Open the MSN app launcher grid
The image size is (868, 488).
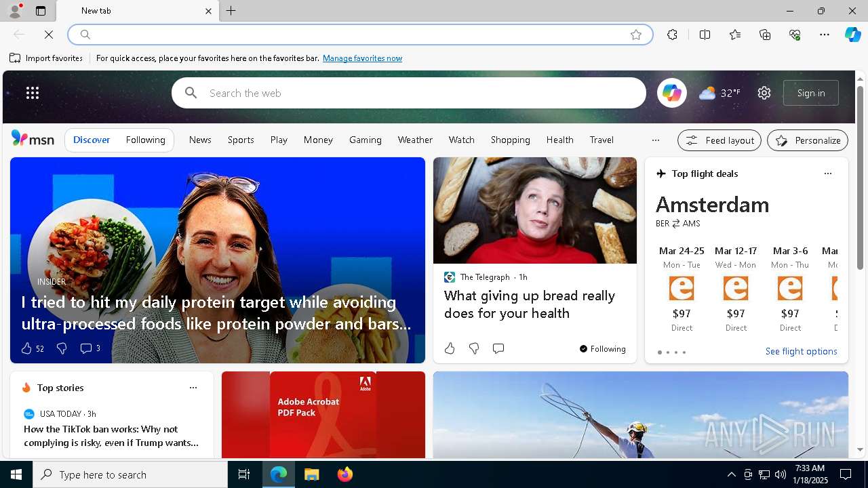click(33, 93)
